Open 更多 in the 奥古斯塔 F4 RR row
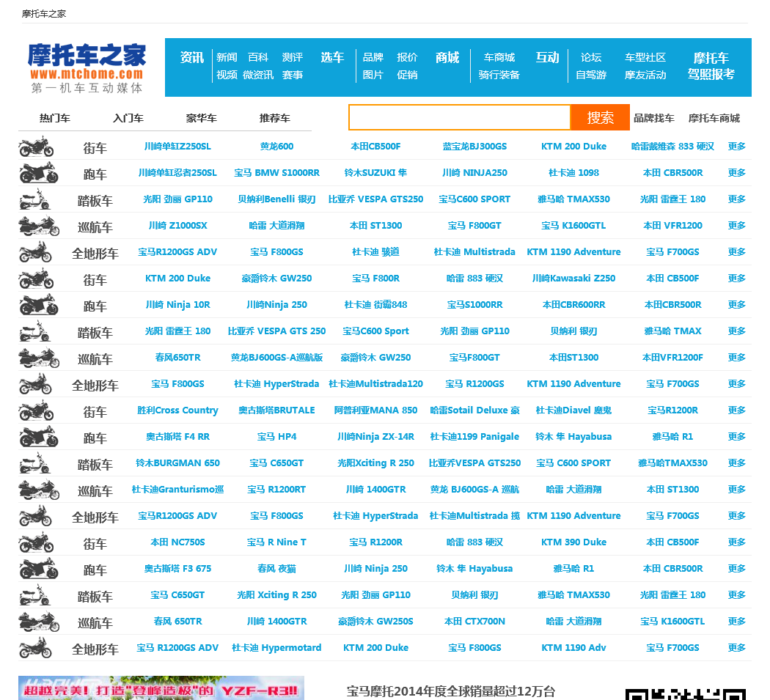The width and height of the screenshot is (770, 700). [736, 437]
